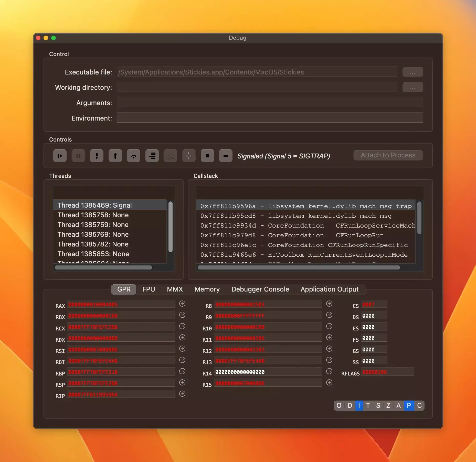Toggle the Overflow (O) flag
Screen dimensions: 476x462
point(339,406)
